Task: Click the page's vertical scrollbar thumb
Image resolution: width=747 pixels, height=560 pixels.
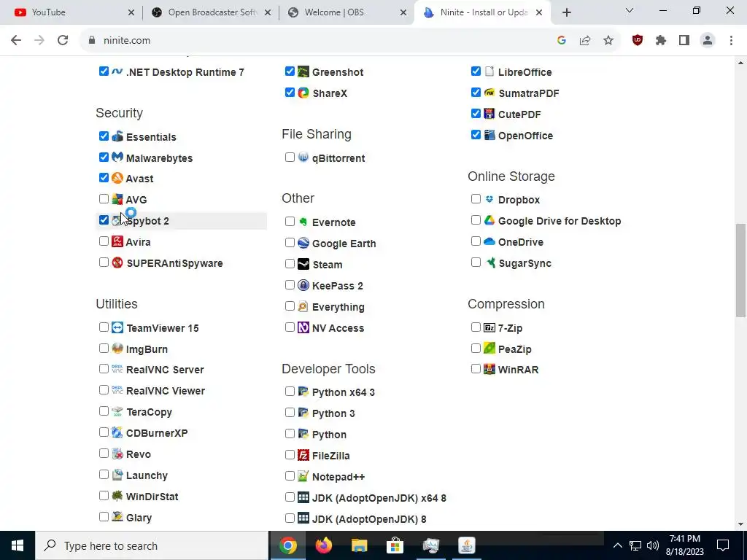Action: tap(741, 270)
